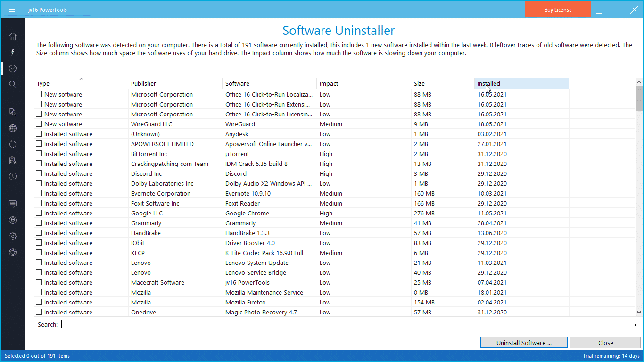Tick the checkbox for Office 16 Click-to-Run Localization
The width and height of the screenshot is (644, 362).
tap(39, 94)
